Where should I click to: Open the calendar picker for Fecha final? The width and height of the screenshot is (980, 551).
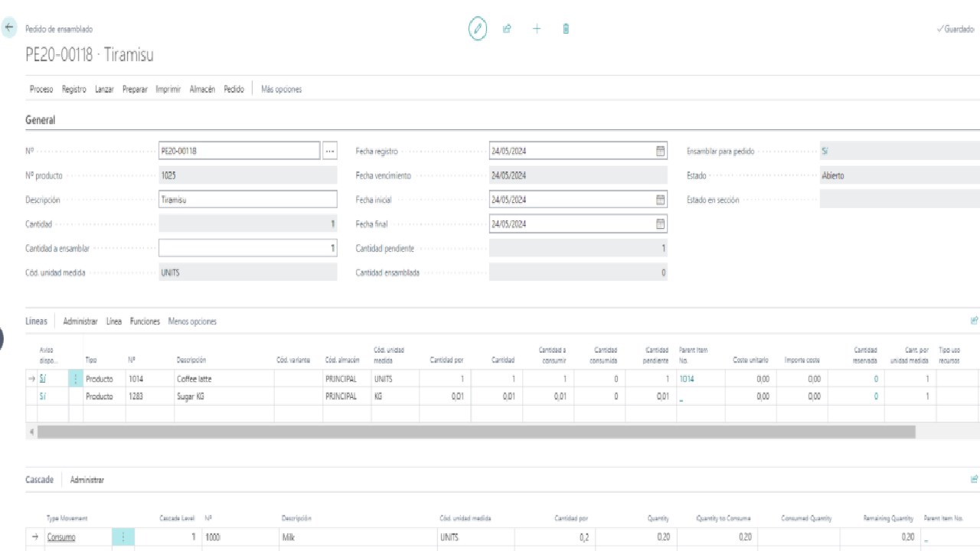point(661,224)
